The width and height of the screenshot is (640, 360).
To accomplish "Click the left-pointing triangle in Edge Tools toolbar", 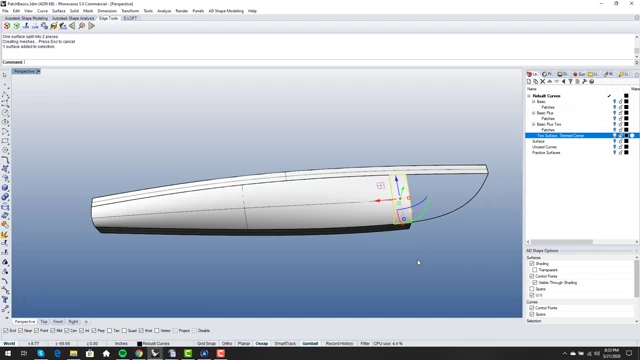I will tap(72, 26).
